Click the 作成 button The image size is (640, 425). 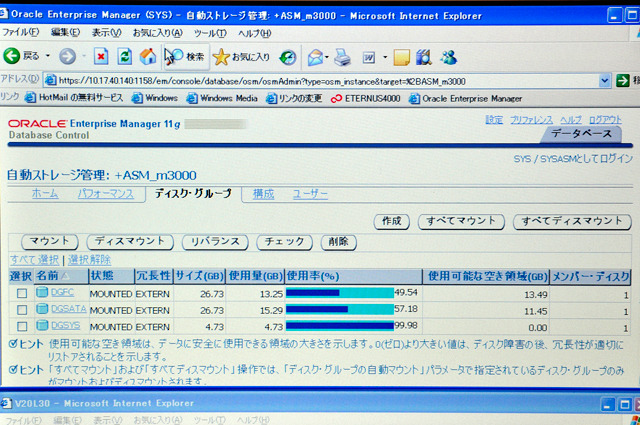[x=391, y=221]
